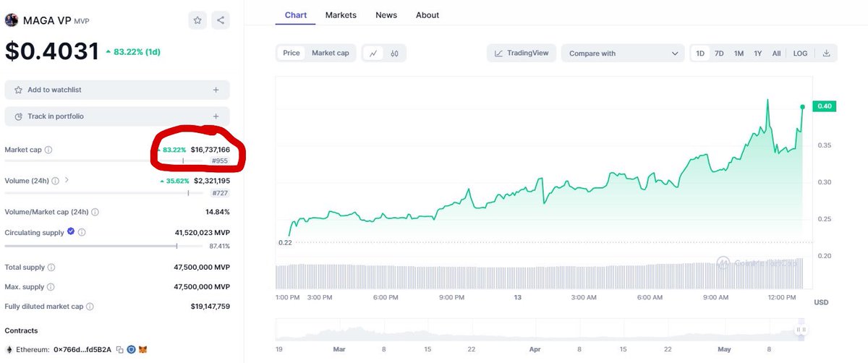Click the star favorite icon next to MAGA VP
The height and width of the screenshot is (363, 868).
click(x=198, y=20)
